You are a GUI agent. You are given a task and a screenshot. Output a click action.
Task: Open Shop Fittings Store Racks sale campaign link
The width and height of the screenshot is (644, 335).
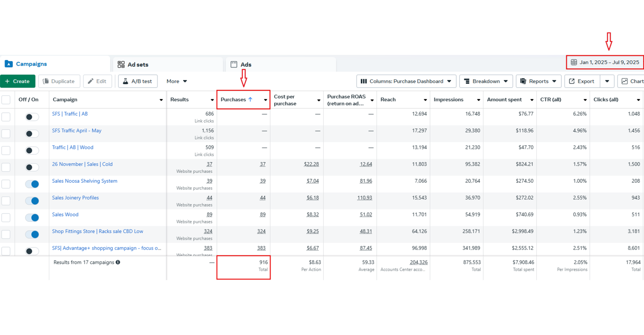coord(97,231)
